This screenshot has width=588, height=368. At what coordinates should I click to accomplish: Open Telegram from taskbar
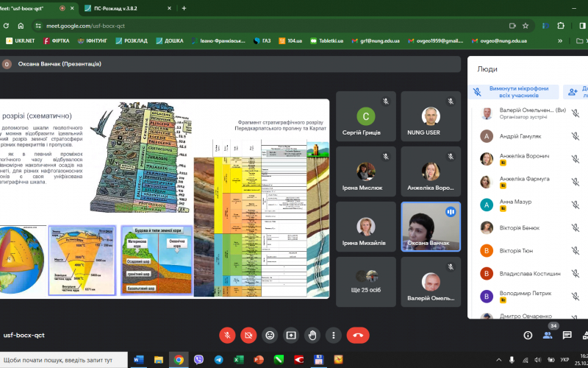tap(218, 360)
